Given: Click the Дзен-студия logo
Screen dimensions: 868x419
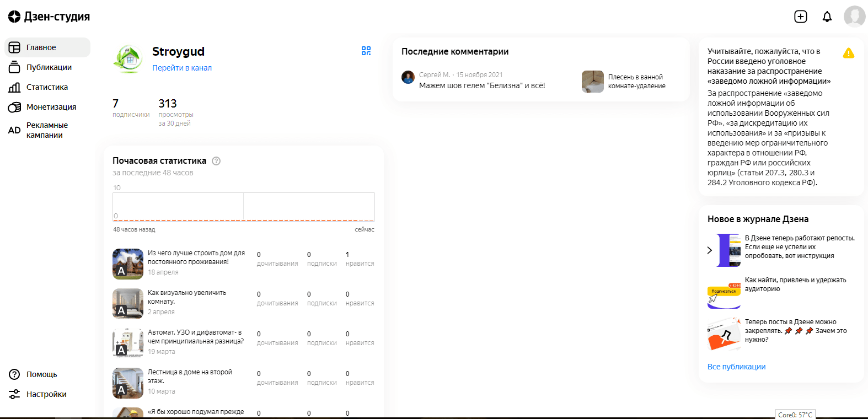Looking at the screenshot, I should pos(49,17).
